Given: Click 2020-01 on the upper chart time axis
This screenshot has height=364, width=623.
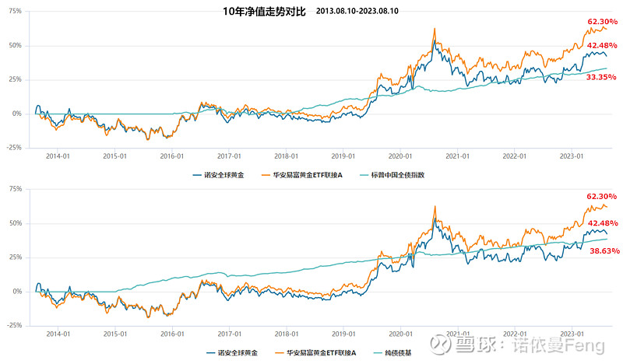Looking at the screenshot, I should point(400,156).
